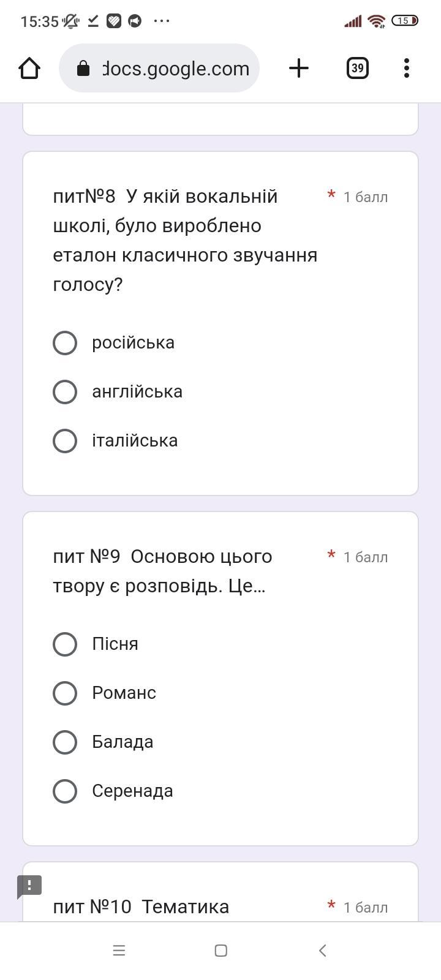Open the Chrome three-dot menu
Image resolution: width=441 pixels, height=980 pixels.
[406, 68]
